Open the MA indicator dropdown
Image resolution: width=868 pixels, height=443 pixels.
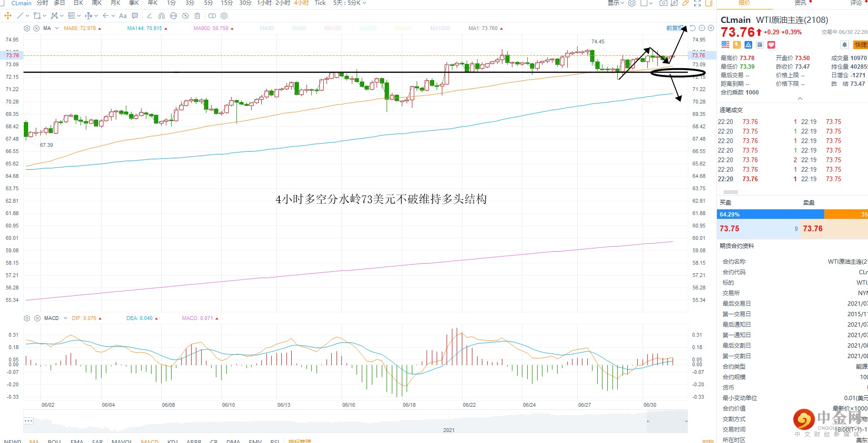[x=57, y=28]
